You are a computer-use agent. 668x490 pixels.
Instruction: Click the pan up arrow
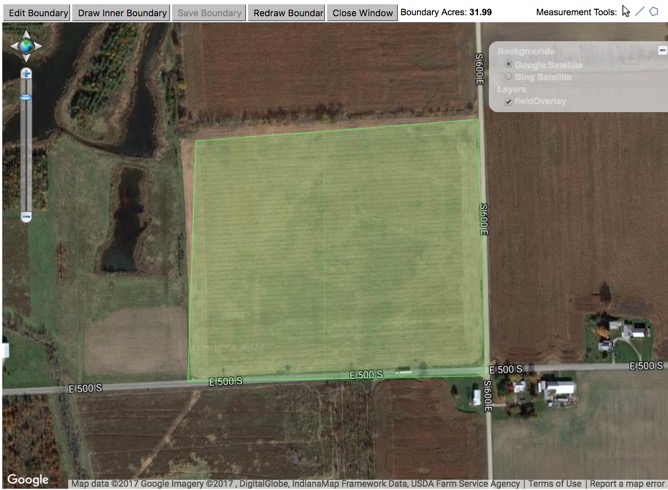pos(26,35)
